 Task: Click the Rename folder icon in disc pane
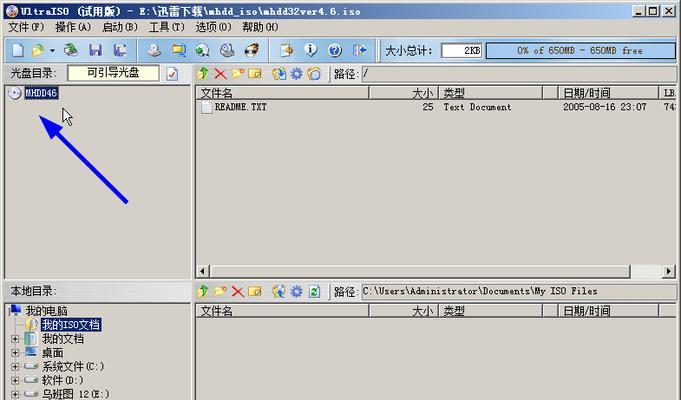click(x=255, y=73)
